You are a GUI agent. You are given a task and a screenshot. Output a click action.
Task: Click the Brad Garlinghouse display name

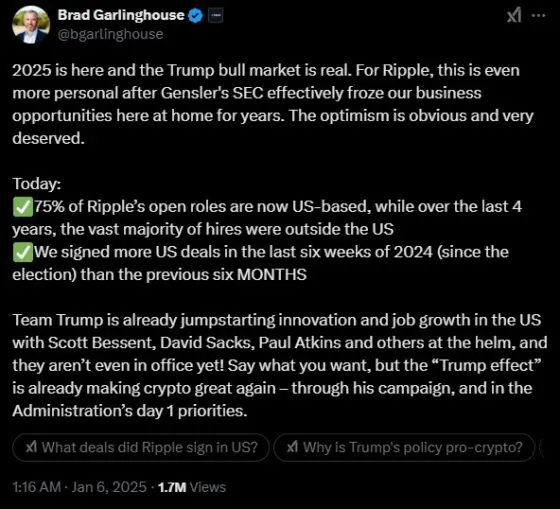pyautogui.click(x=121, y=15)
